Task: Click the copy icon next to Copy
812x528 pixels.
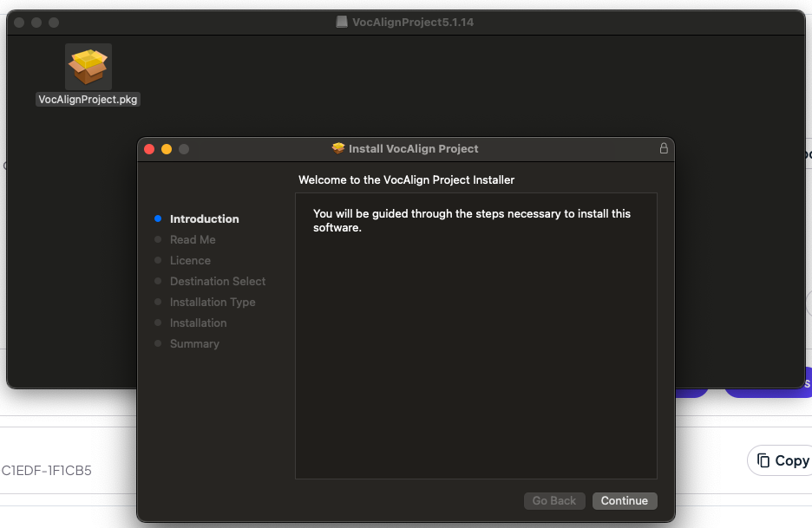Action: 763,460
